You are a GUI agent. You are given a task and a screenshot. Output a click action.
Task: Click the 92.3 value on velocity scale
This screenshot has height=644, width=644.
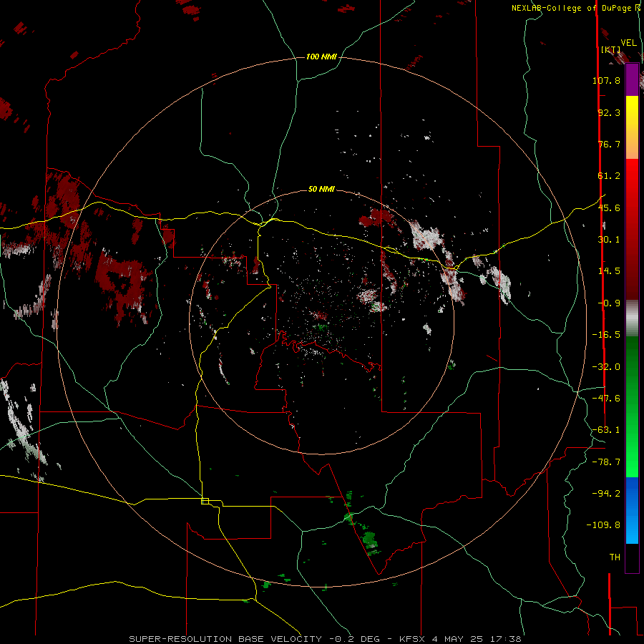(609, 112)
